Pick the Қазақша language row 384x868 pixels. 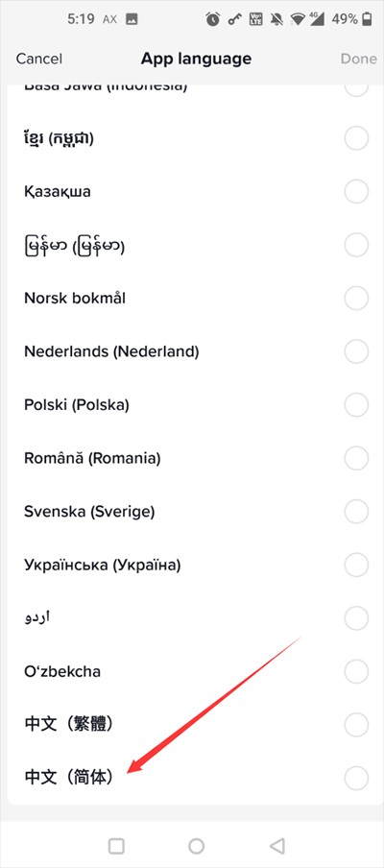(x=192, y=191)
